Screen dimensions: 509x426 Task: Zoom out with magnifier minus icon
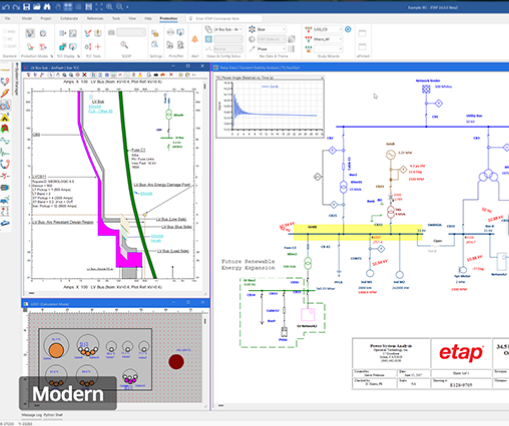coord(119,6)
